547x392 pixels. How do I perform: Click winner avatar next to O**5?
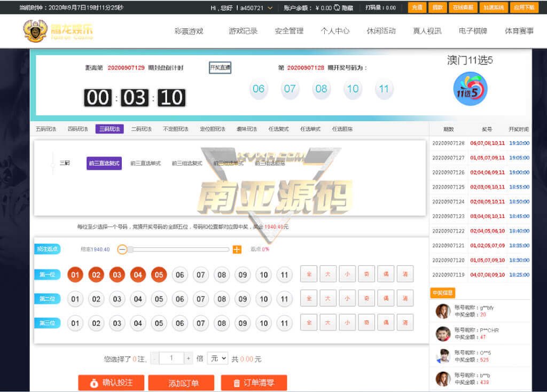(443, 356)
